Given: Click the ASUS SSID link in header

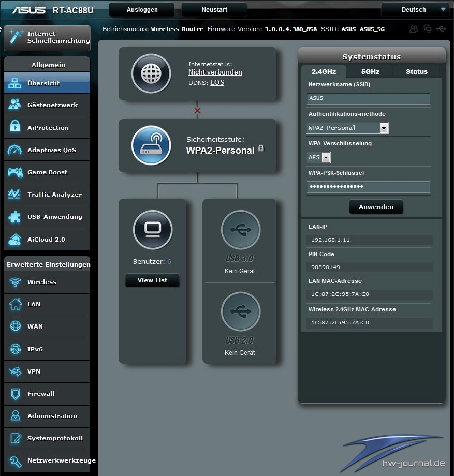Looking at the screenshot, I should pos(348,29).
